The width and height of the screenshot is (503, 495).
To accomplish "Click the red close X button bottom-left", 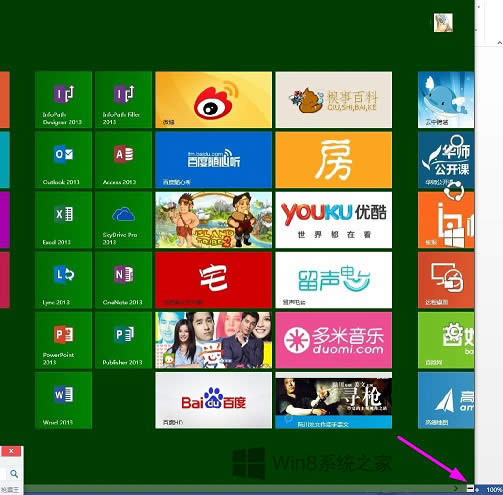I will click(11, 451).
